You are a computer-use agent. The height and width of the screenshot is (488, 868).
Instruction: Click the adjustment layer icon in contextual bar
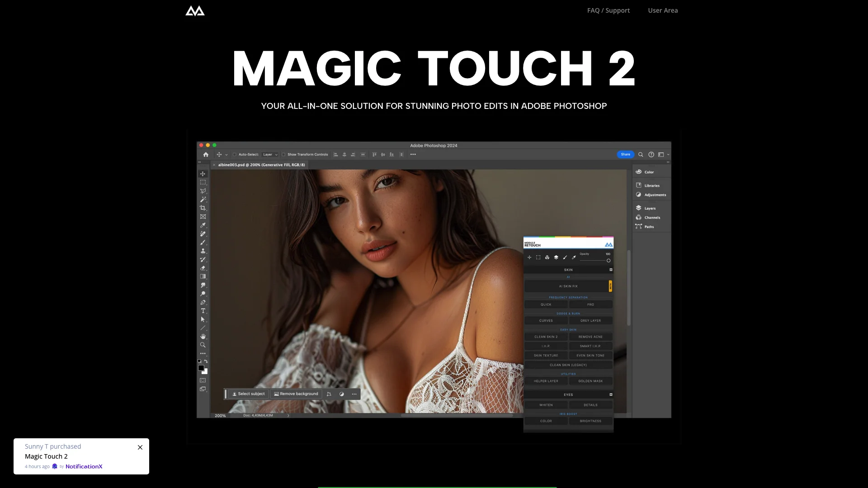point(342,394)
